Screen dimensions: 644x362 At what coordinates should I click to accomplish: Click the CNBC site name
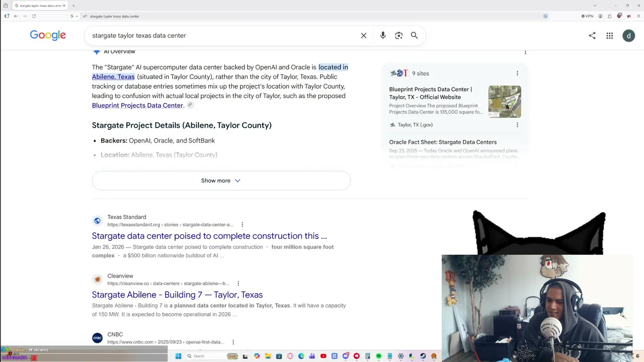tap(115, 334)
